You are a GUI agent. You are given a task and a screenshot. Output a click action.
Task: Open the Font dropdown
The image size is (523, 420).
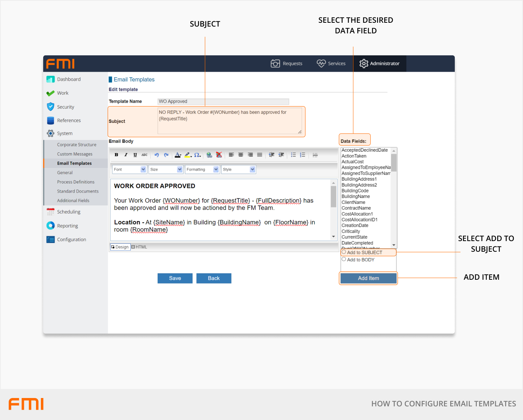point(129,169)
